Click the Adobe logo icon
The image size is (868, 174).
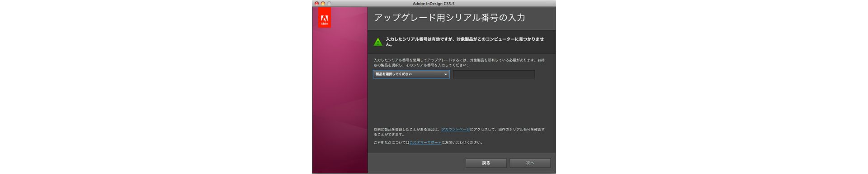(324, 18)
